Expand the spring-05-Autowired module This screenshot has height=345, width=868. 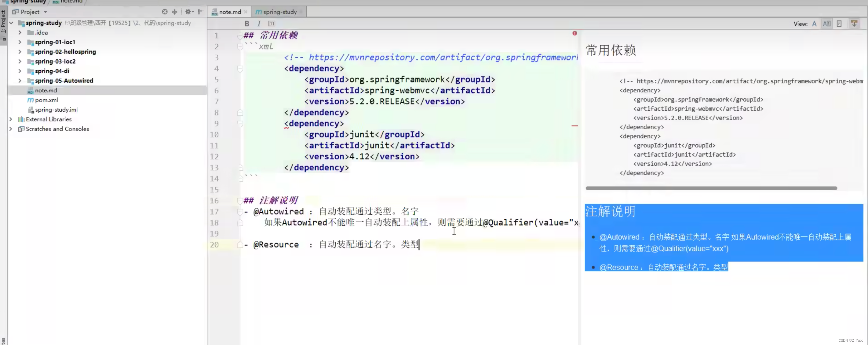20,81
